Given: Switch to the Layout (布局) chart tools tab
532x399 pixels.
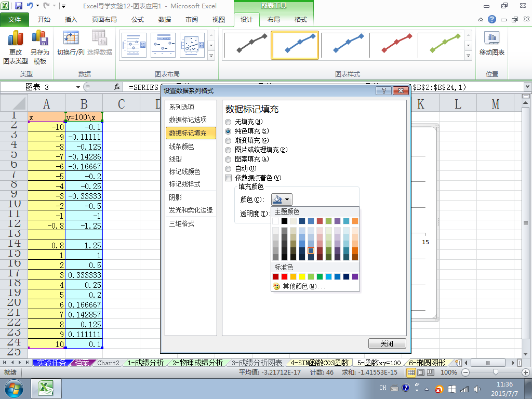Looking at the screenshot, I should point(274,20).
